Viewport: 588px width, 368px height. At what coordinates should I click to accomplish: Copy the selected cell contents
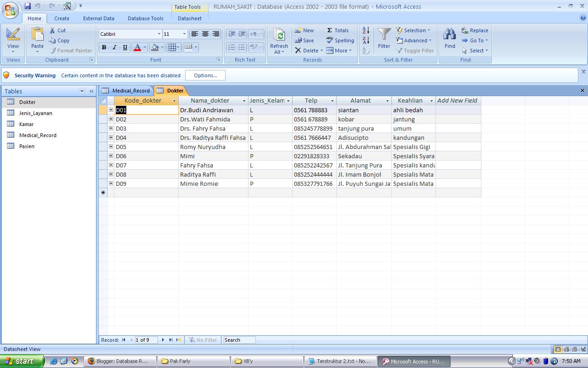pos(59,40)
